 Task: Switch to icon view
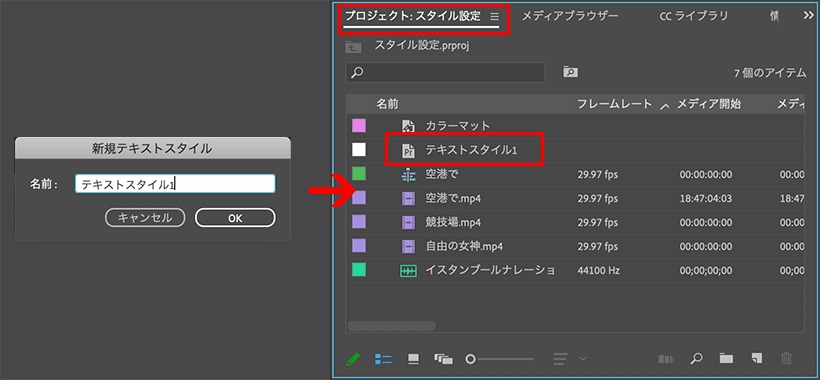coord(413,359)
